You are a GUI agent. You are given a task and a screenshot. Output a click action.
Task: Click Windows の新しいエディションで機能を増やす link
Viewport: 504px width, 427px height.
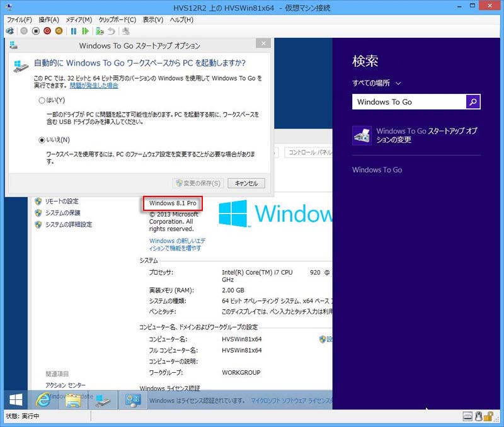(177, 244)
